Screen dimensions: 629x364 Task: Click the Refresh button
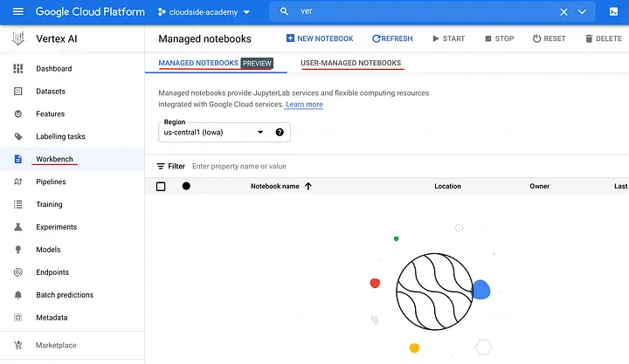(392, 38)
